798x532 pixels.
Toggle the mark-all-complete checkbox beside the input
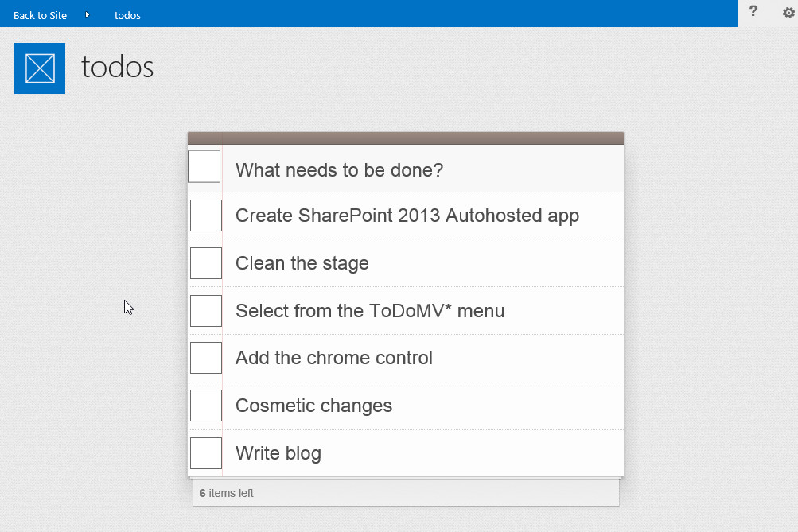[204, 166]
